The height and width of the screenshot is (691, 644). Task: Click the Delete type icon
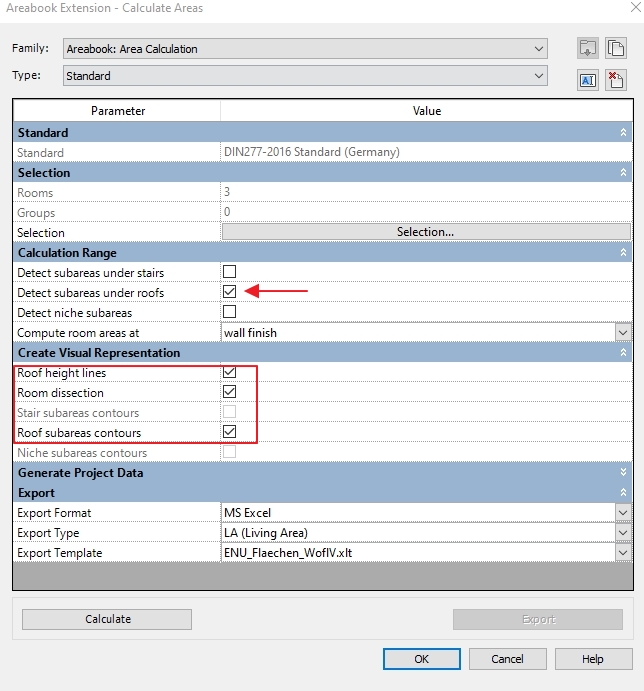[x=616, y=80]
